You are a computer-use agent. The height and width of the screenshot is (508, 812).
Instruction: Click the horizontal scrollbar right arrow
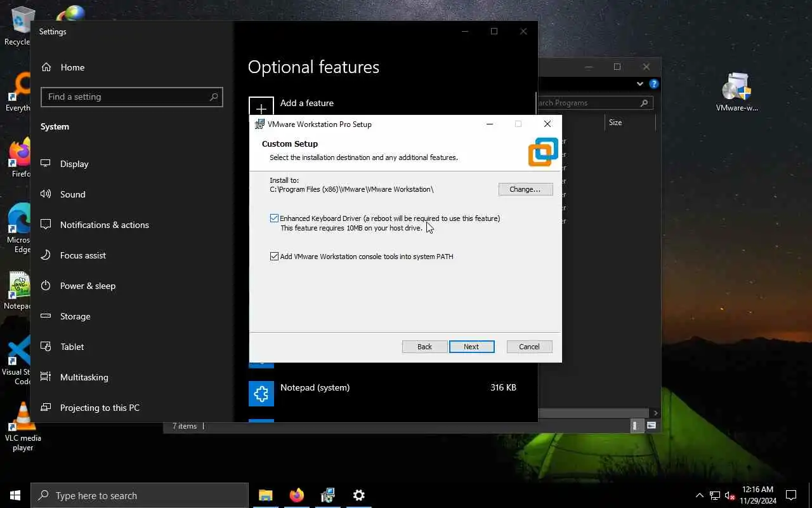click(x=655, y=413)
